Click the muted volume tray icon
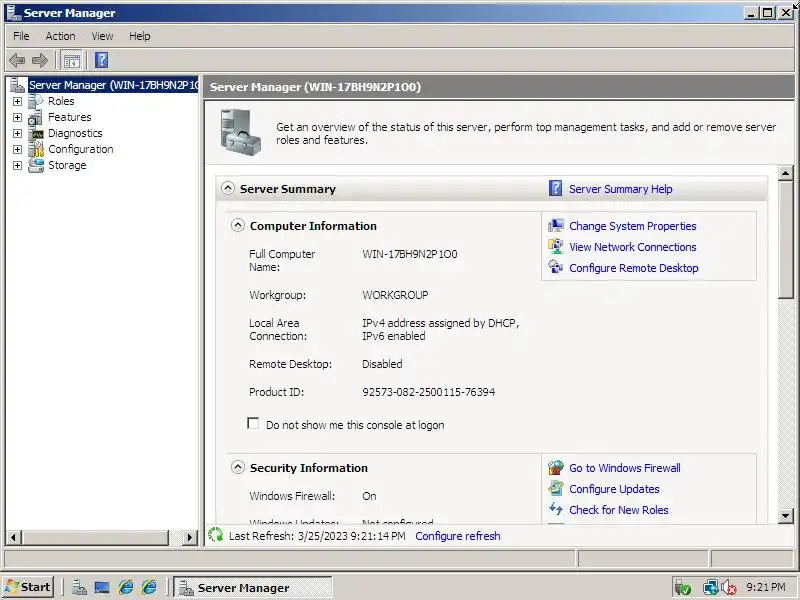Viewport: 800px width, 600px height. point(729,588)
